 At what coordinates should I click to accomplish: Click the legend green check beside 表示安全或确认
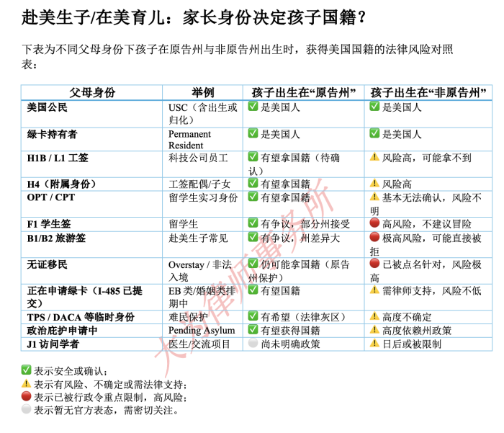[27, 370]
